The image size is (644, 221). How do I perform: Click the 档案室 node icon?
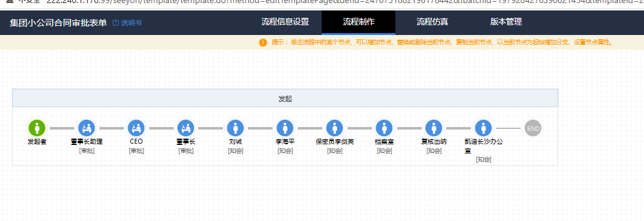coord(384,128)
